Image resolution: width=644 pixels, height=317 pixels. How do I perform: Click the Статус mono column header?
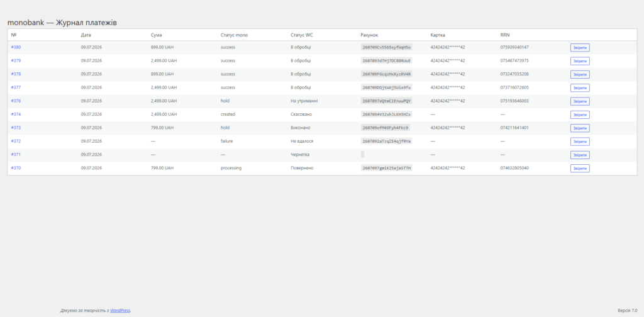coord(234,35)
